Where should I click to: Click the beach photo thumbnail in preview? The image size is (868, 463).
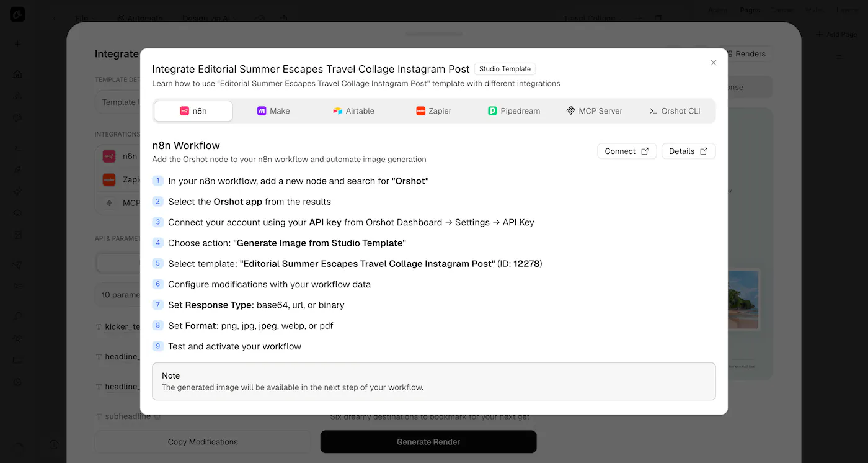coord(744,299)
